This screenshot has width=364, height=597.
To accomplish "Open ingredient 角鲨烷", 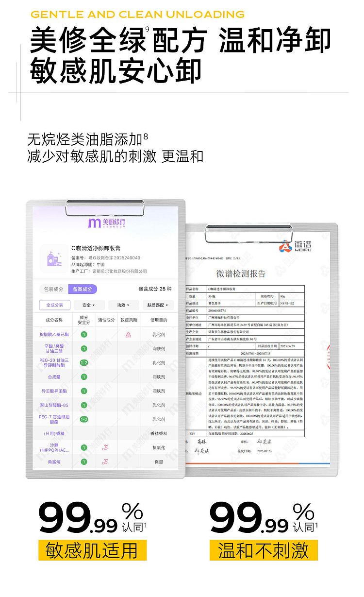I will [x=54, y=461].
